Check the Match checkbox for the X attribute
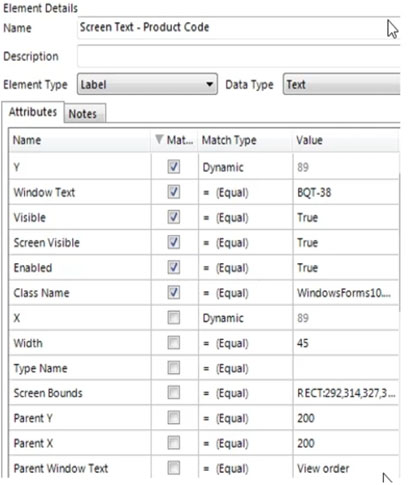The width and height of the screenshot is (411, 485). [x=174, y=318]
